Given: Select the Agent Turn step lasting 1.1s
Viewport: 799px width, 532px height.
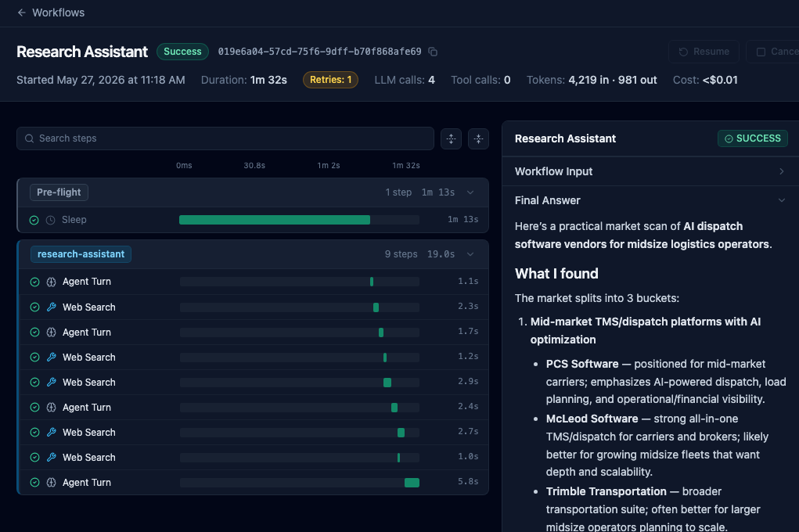Looking at the screenshot, I should pyautogui.click(x=254, y=282).
